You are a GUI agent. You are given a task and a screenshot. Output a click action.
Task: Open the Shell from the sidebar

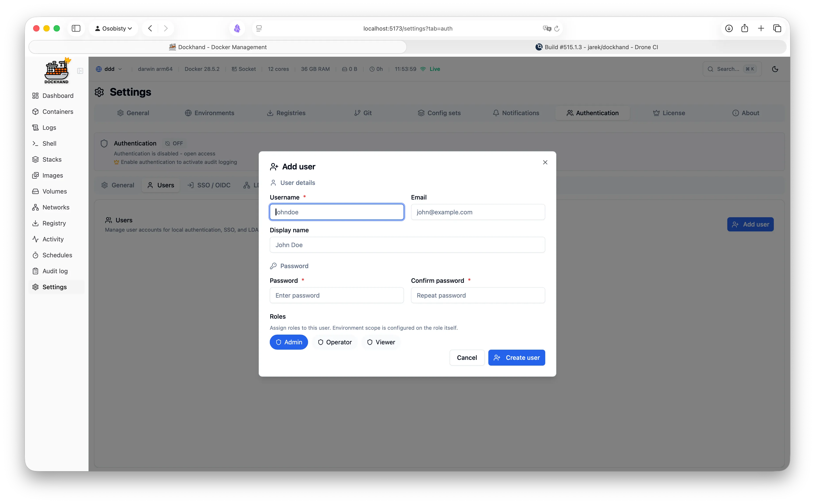click(x=49, y=143)
